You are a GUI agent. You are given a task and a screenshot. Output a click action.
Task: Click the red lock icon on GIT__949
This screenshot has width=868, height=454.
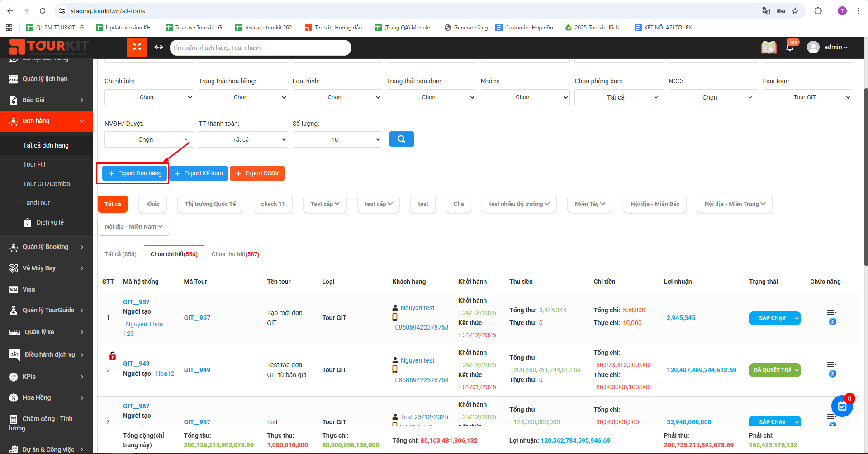point(113,356)
